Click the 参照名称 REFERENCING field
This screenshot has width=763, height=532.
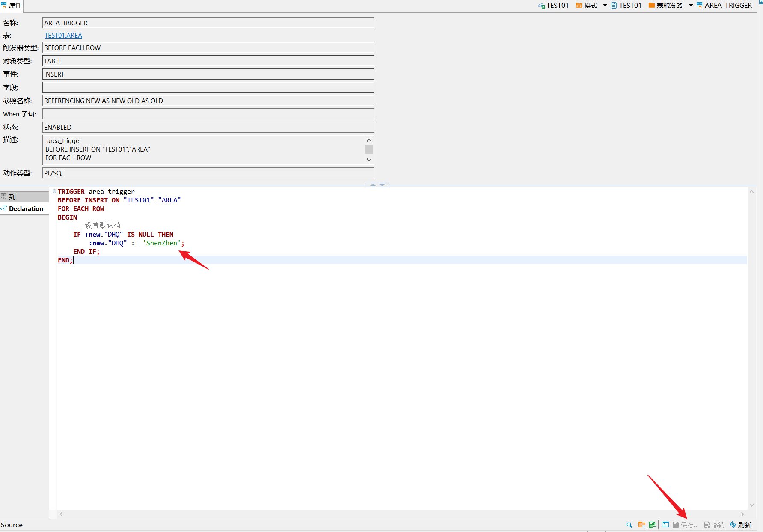[x=208, y=101]
